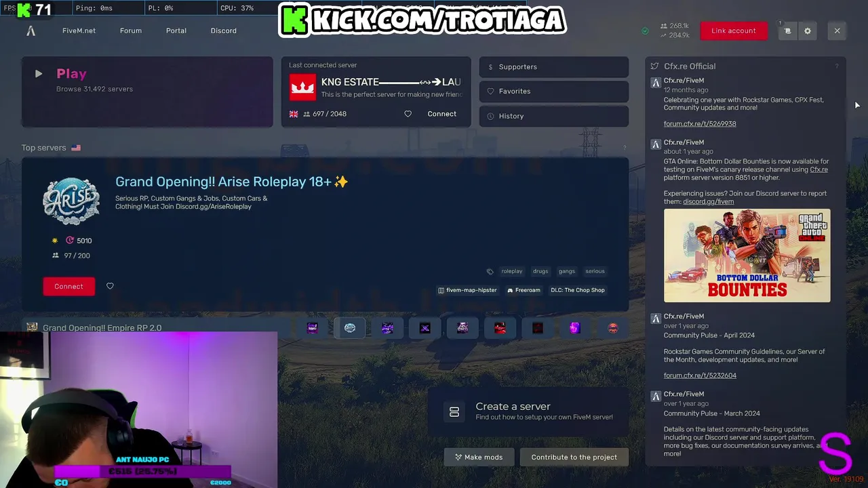Image resolution: width=868 pixels, height=488 pixels.
Task: Click the clock icon next to History
Action: click(x=490, y=116)
